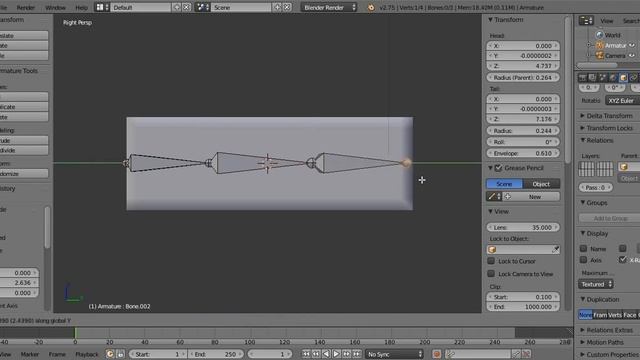This screenshot has height=360, width=640.
Task: Open the timeline Frame menu
Action: pos(57,354)
